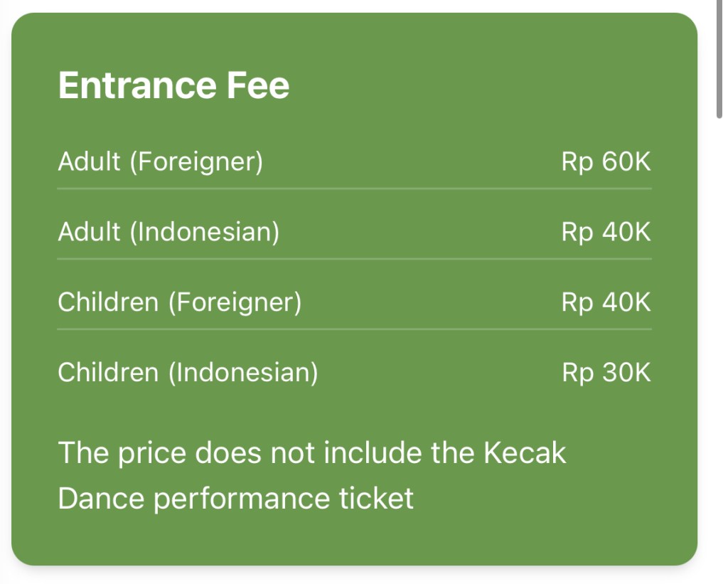Click the divider line below Adult (Indonesian)
This screenshot has width=728, height=584.
point(354,259)
